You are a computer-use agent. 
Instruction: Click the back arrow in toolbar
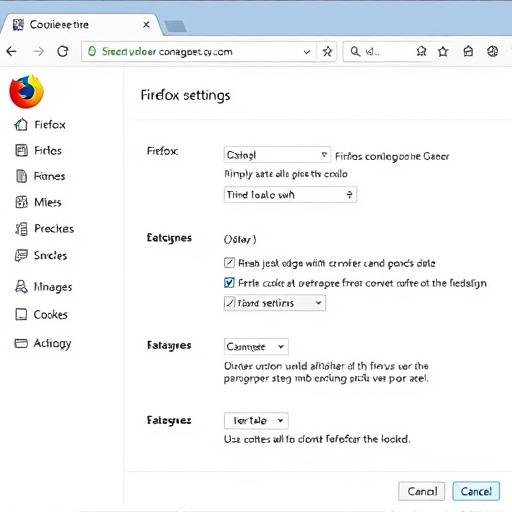(x=12, y=52)
